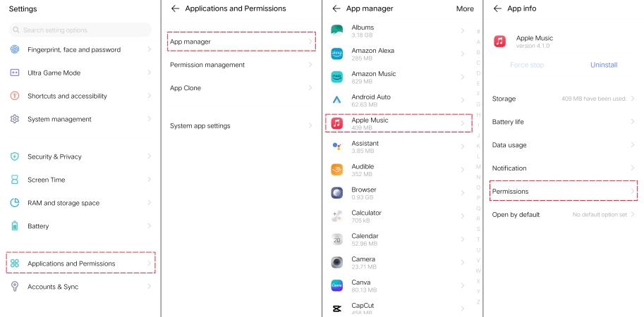Expand Storage row showing 409 MB used
The image size is (644, 317).
(x=564, y=99)
